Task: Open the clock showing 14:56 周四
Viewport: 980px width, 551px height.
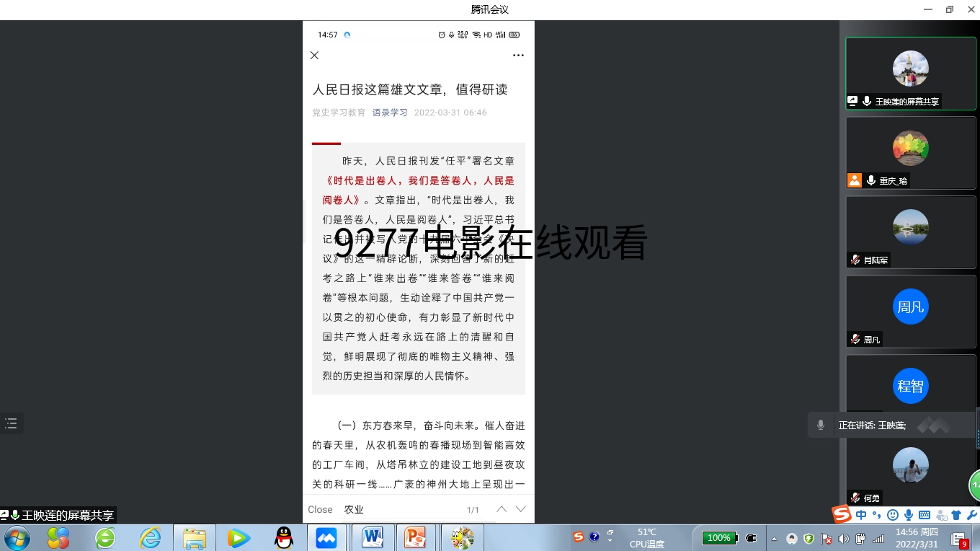Action: pos(917,538)
